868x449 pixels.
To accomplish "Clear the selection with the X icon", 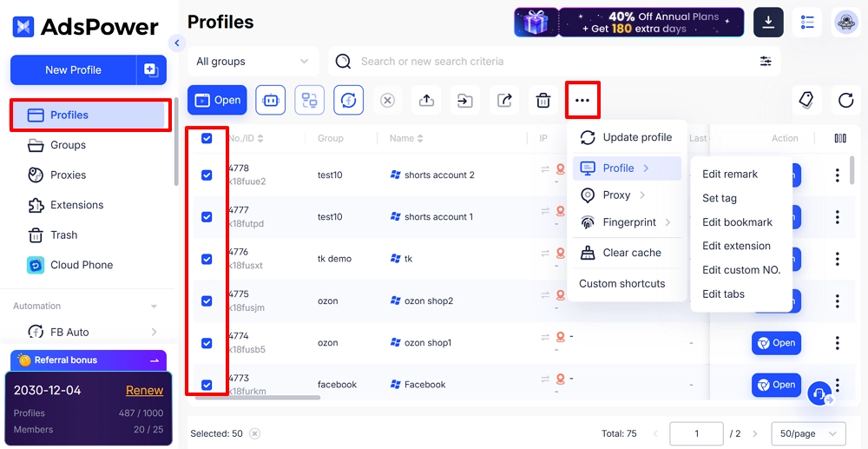I will (x=254, y=433).
